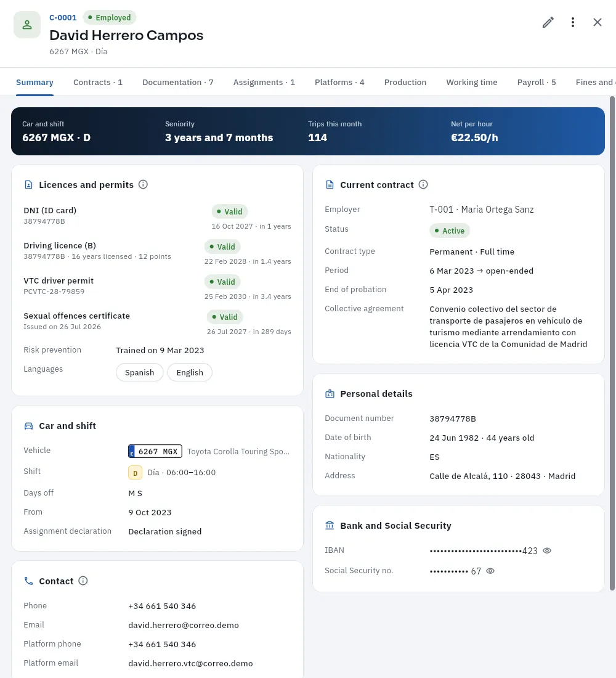Click the Licences and permits document icon
This screenshot has height=678, width=616.
coord(28,185)
